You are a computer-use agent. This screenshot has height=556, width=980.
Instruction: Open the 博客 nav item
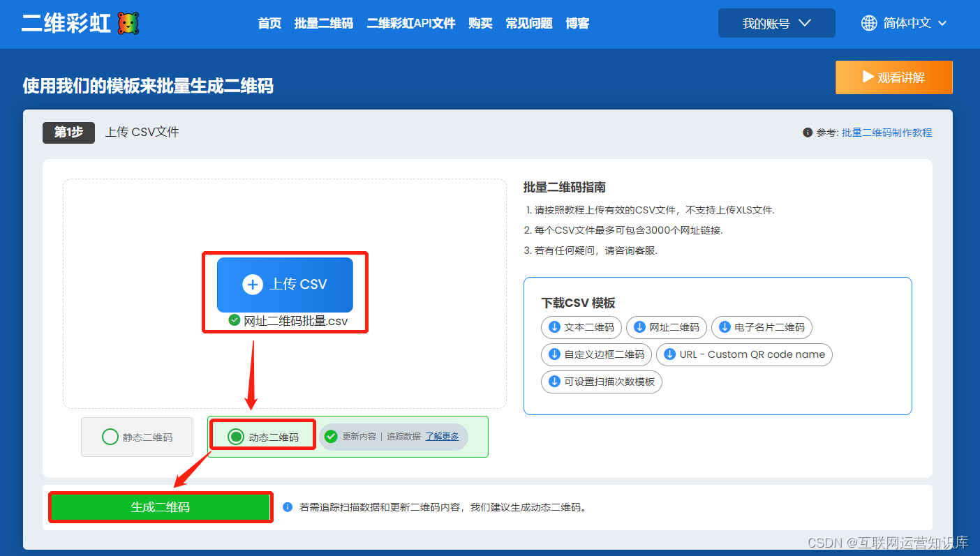pos(577,24)
